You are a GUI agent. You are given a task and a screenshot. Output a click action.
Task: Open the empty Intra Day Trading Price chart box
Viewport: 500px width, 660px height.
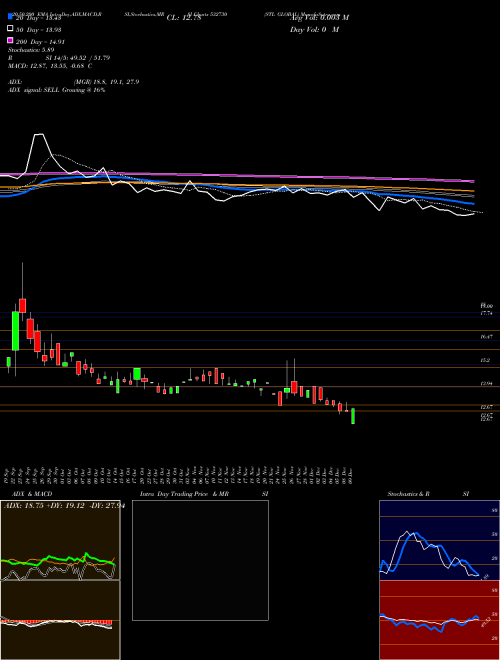[x=200, y=560]
